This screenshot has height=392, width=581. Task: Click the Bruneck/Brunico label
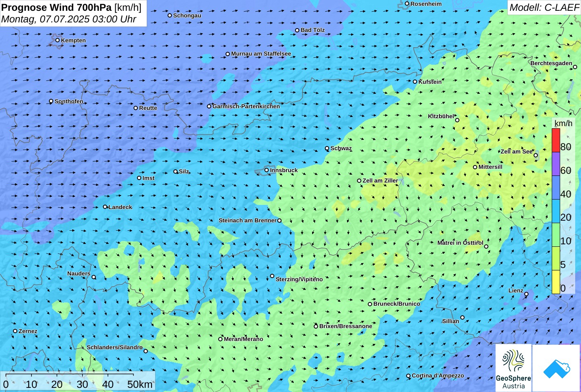tap(397, 304)
